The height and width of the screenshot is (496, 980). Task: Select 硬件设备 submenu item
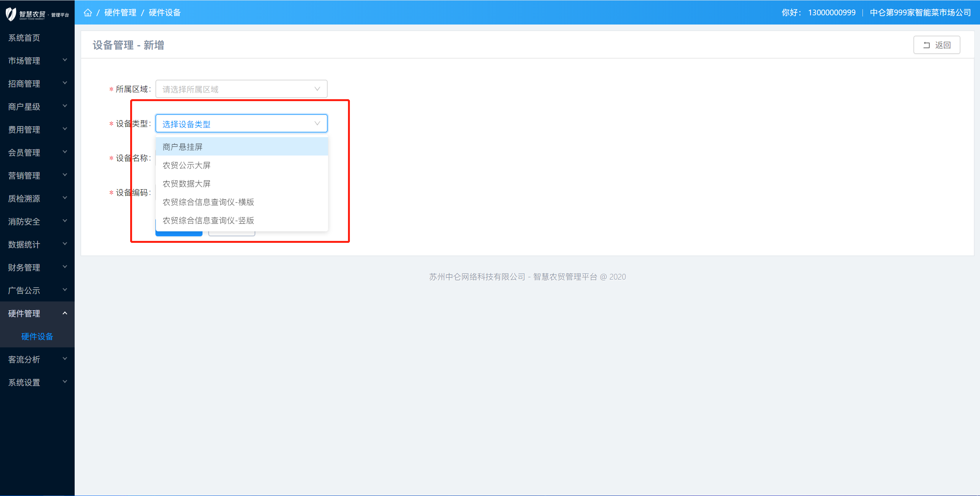tap(37, 336)
